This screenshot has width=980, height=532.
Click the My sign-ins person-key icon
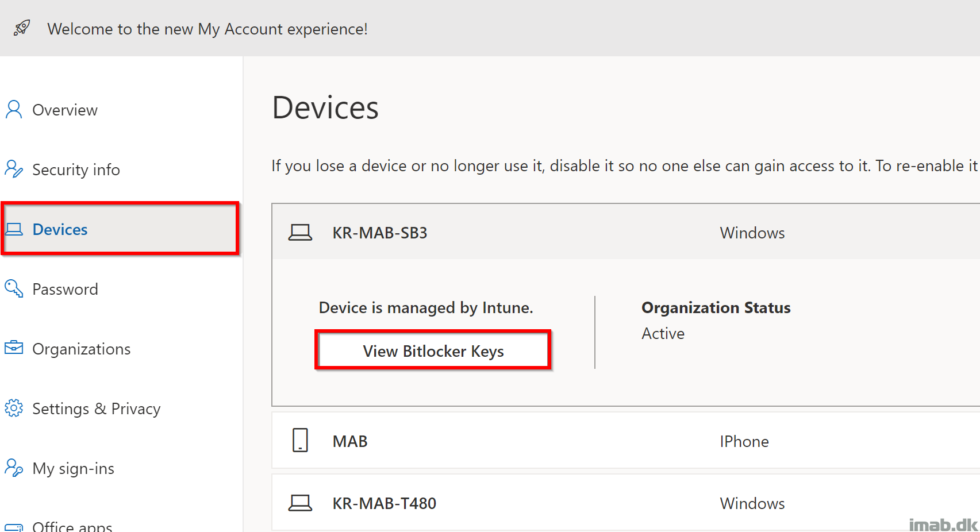click(x=14, y=468)
